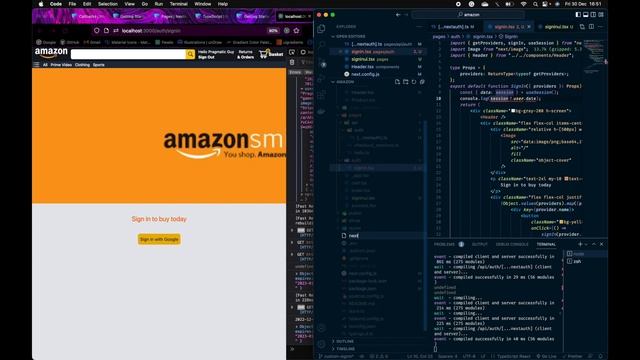Open the OUTPUT panel tab
The height and width of the screenshot is (360, 640).
tap(480, 244)
